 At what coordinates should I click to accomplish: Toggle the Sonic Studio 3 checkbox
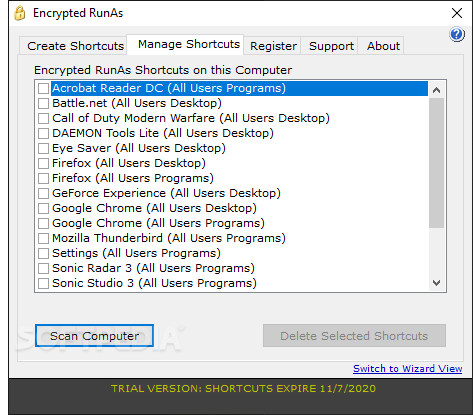pyautogui.click(x=43, y=283)
